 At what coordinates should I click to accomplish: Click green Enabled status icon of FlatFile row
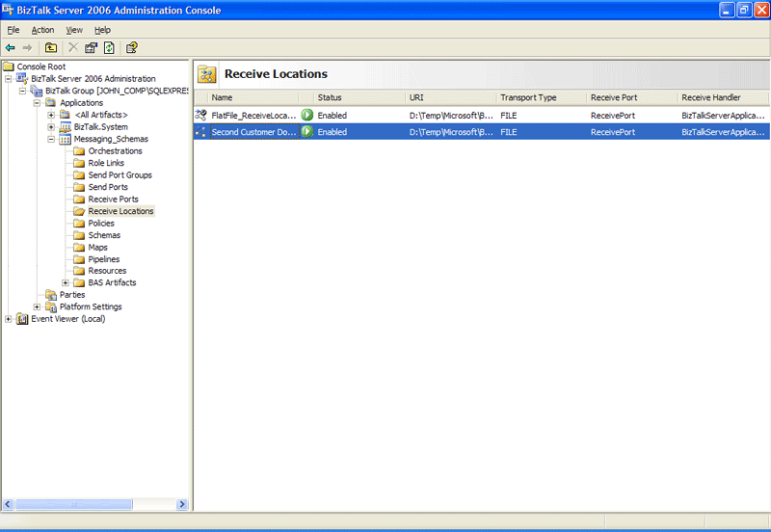[307, 115]
